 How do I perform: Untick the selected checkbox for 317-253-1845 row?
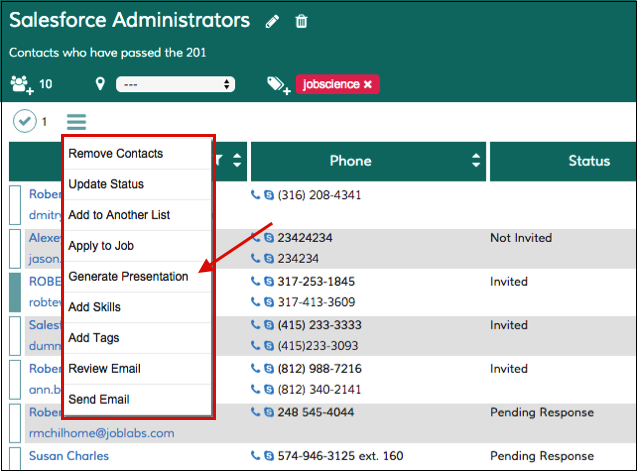point(15,292)
